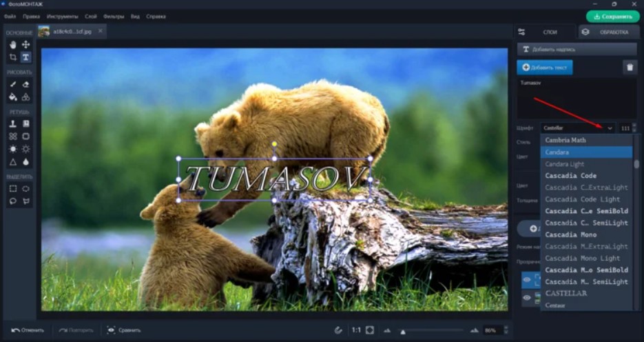Pick the Brush drawing tool

[x=12, y=84]
